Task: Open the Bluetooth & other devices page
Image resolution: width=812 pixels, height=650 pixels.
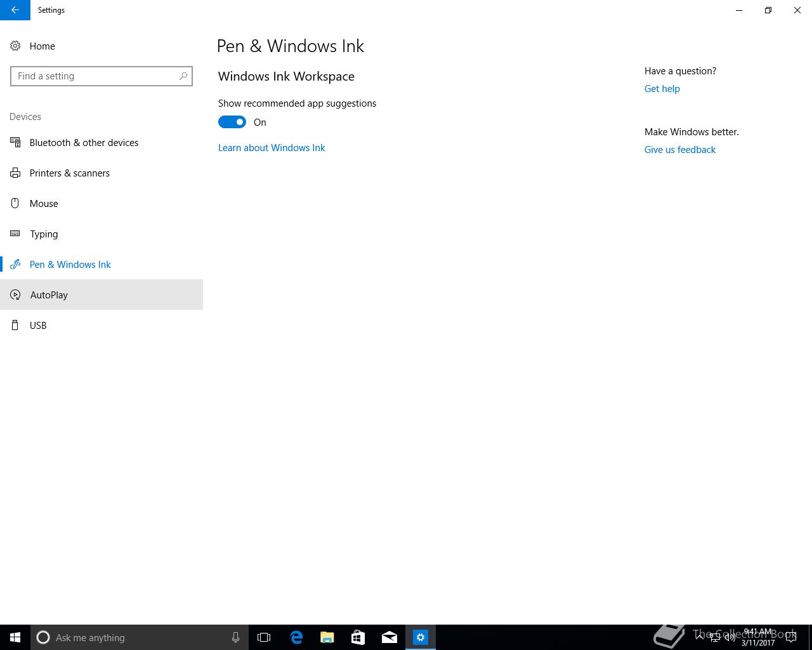Action: tap(84, 143)
